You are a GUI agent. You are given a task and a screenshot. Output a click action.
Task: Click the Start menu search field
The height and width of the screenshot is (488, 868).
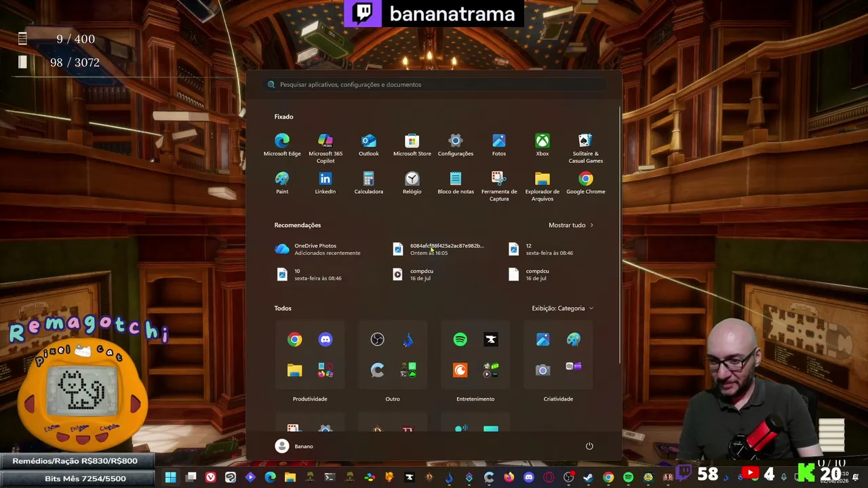pyautogui.click(x=434, y=85)
